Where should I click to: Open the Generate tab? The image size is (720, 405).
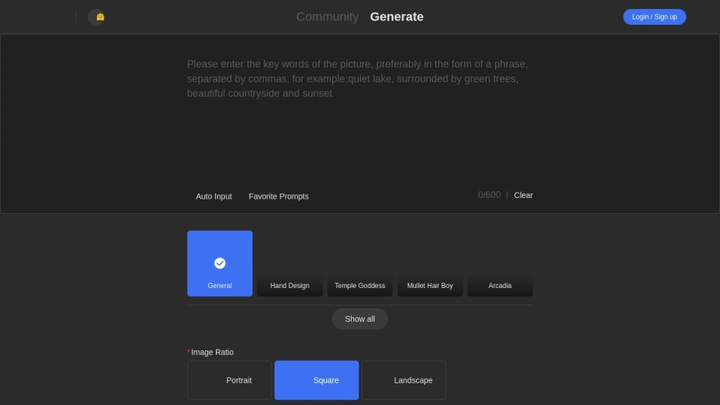(x=396, y=17)
